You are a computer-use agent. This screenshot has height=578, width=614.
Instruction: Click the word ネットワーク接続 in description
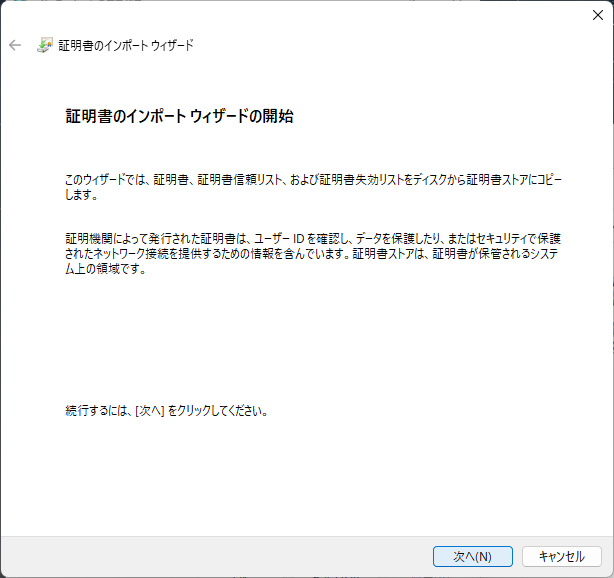[x=129, y=254]
